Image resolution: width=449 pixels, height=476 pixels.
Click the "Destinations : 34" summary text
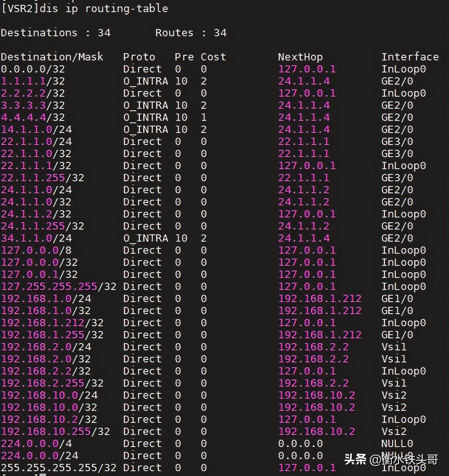[x=56, y=33]
